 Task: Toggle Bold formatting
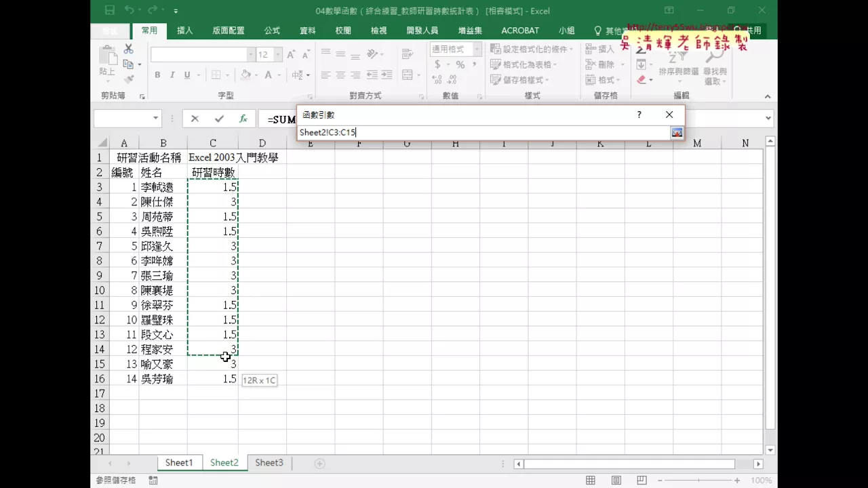pyautogui.click(x=157, y=75)
